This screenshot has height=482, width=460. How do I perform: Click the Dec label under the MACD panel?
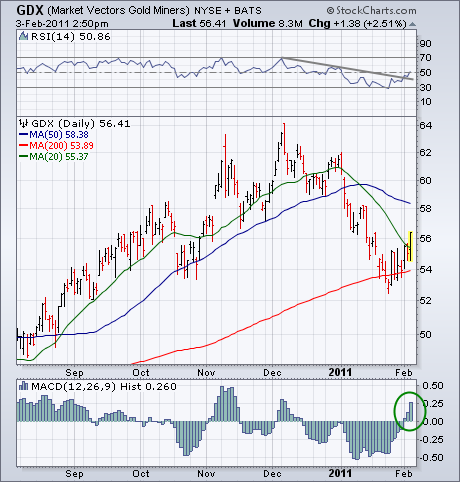pyautogui.click(x=272, y=473)
